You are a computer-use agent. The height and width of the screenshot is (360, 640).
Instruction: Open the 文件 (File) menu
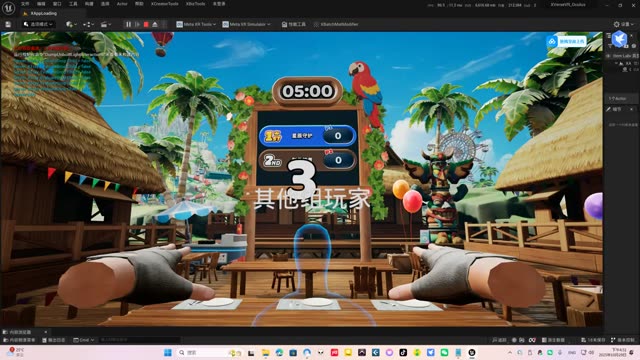click(x=25, y=4)
